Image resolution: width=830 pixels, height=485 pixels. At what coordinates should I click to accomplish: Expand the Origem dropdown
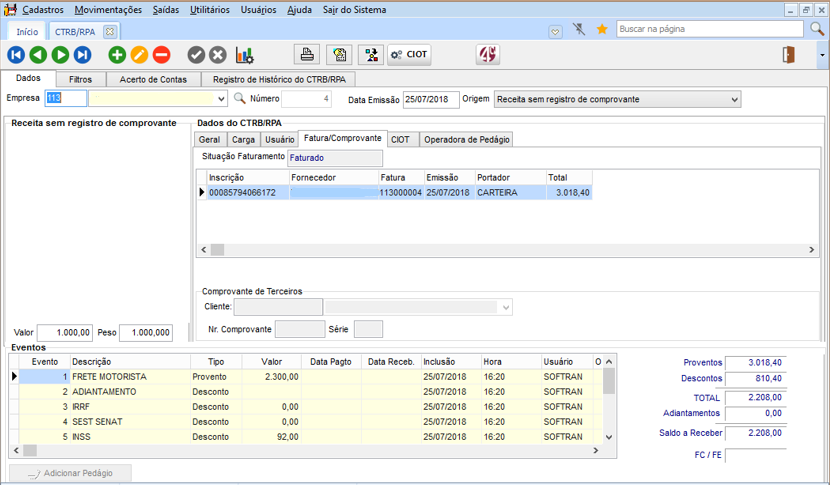click(734, 99)
